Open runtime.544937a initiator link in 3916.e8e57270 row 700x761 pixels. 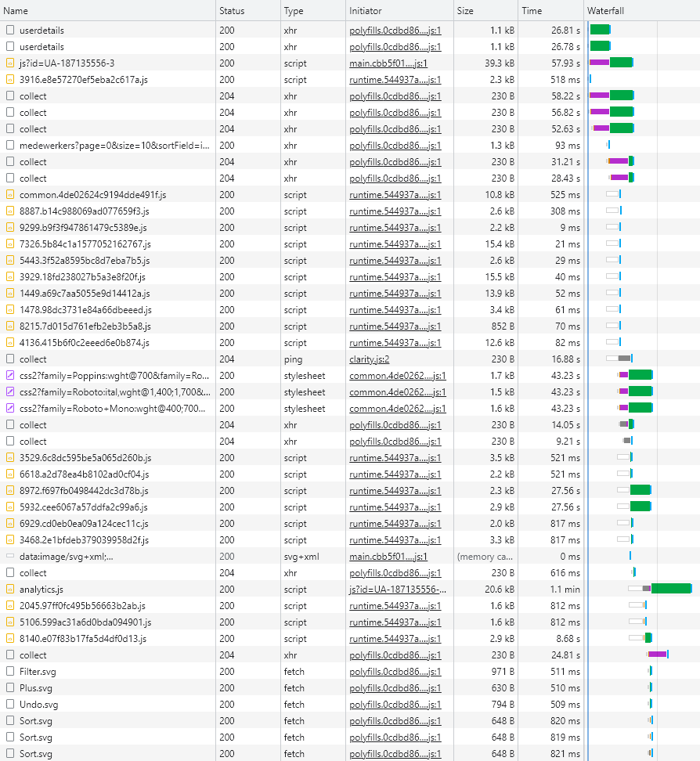coord(395,80)
